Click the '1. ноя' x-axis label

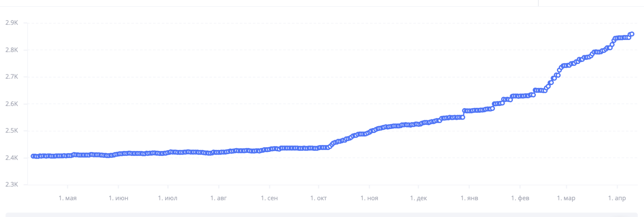tap(369, 198)
